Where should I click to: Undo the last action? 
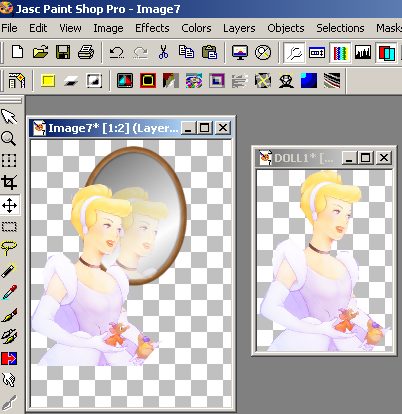[x=117, y=52]
